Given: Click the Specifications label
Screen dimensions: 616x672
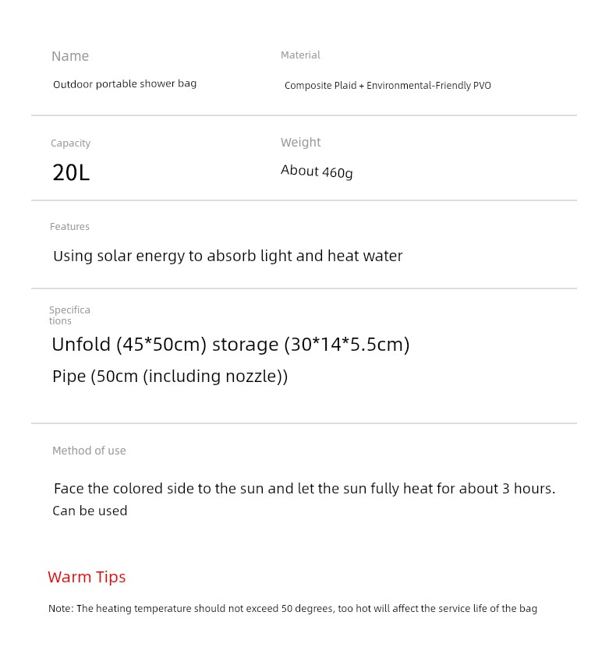Looking at the screenshot, I should click(x=69, y=315).
